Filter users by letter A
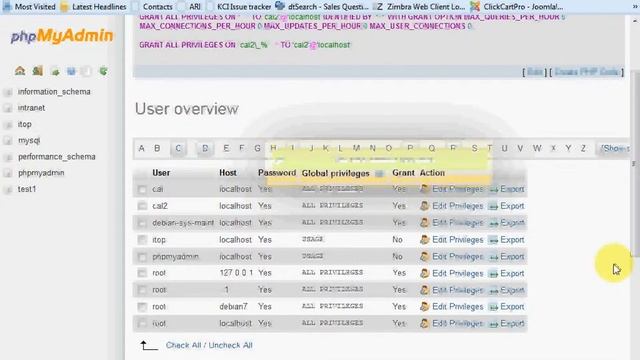The image size is (640, 360). [142, 148]
